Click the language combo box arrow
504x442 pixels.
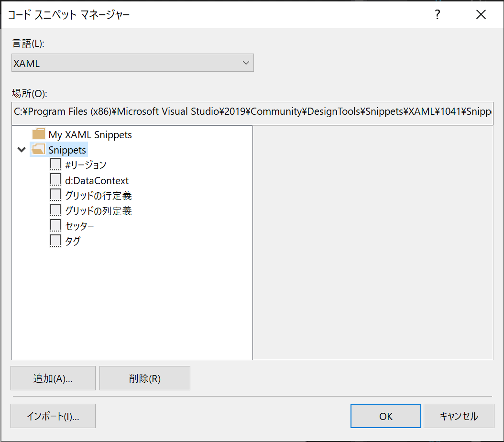click(246, 63)
